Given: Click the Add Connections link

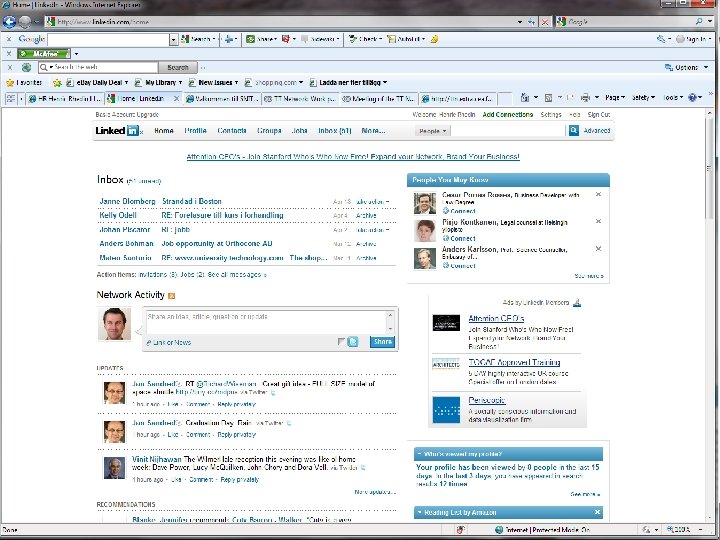Looking at the screenshot, I should pos(508,114).
